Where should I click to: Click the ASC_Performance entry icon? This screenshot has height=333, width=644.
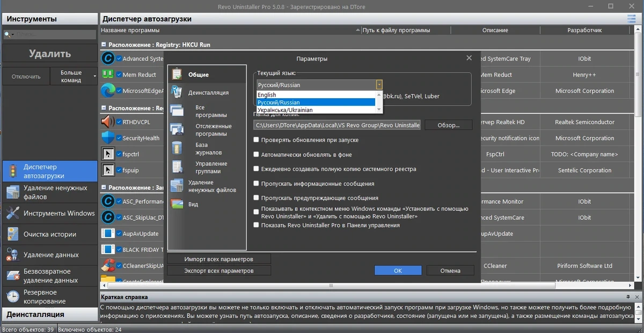point(108,202)
